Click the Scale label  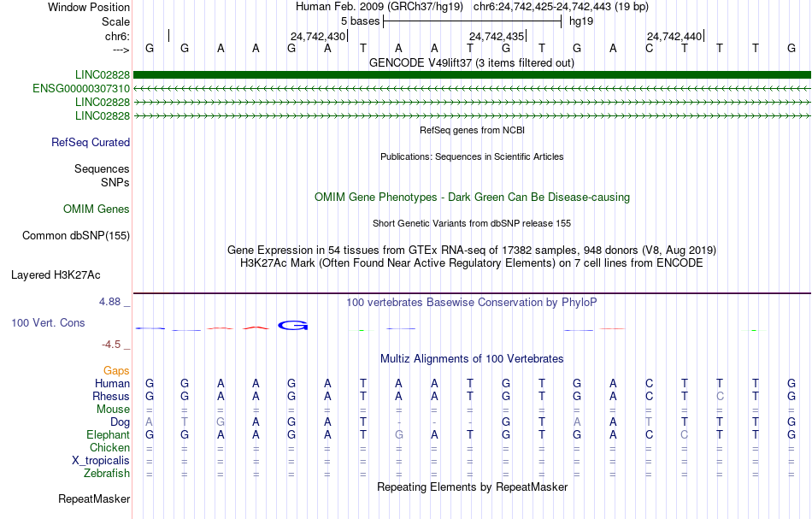115,21
